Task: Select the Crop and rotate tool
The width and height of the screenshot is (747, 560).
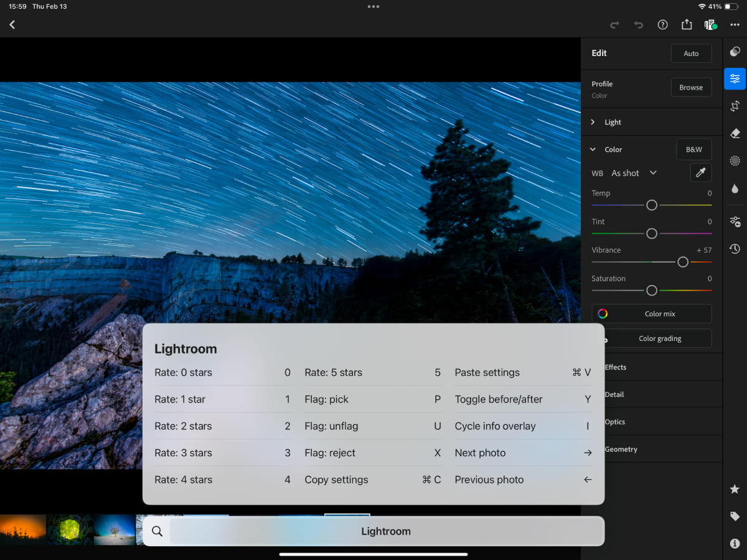Action: tap(735, 106)
